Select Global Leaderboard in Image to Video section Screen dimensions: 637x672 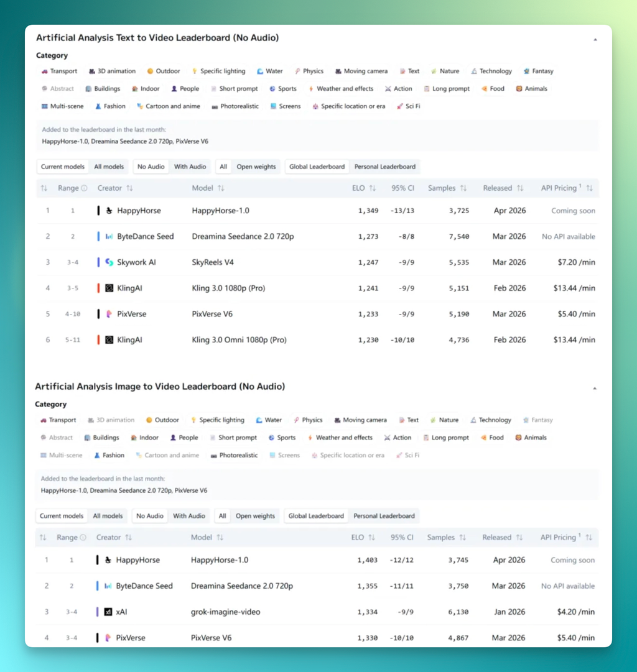pos(316,516)
